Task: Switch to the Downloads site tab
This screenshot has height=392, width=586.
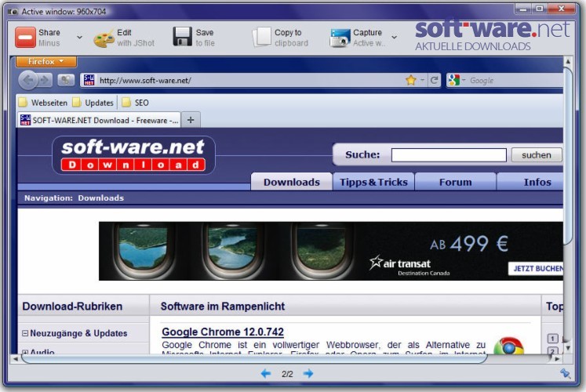Action: click(292, 182)
